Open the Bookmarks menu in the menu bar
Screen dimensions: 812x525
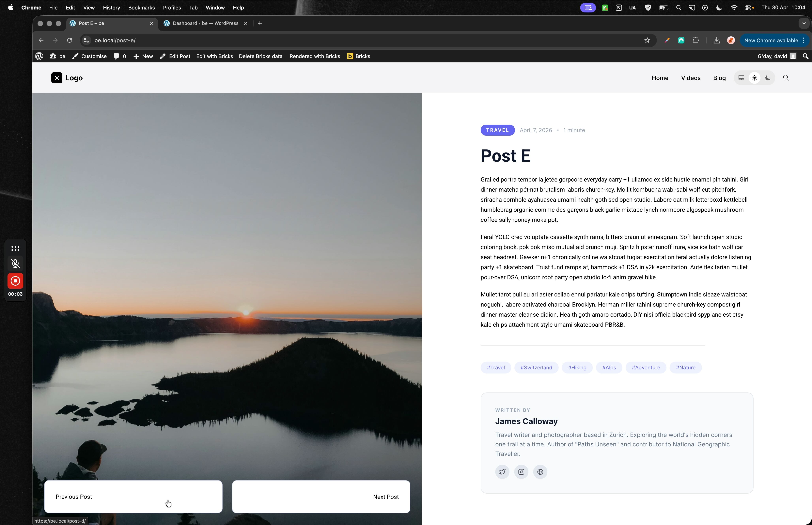(141, 8)
